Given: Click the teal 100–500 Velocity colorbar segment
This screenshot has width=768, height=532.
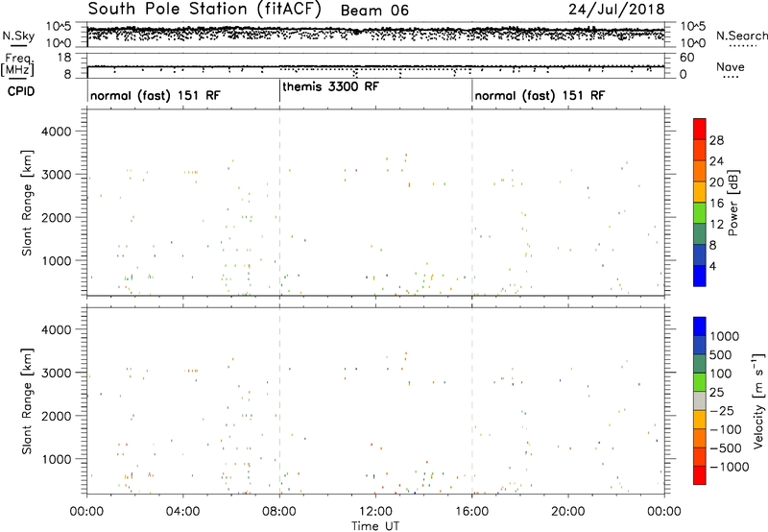Looking at the screenshot, I should click(700, 364).
